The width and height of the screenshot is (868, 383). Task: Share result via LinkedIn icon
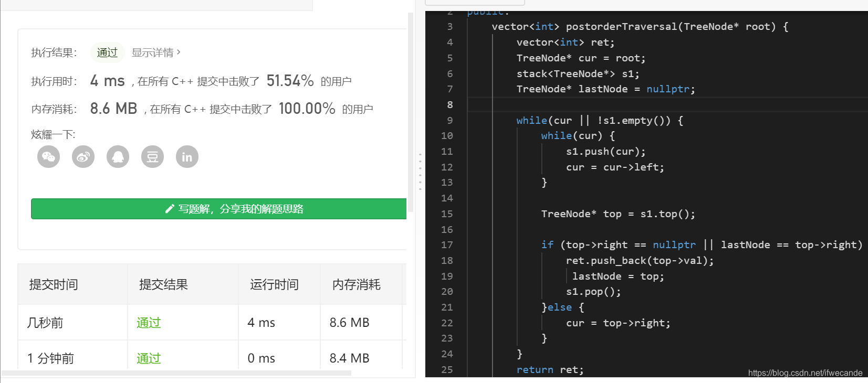[187, 157]
